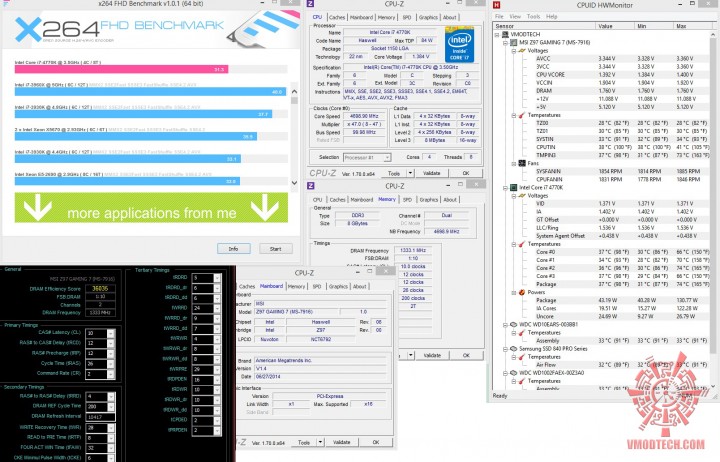Select the Intel Core i7 4770K chip icon
This screenshot has height=462, width=720.
pyautogui.click(x=513, y=187)
